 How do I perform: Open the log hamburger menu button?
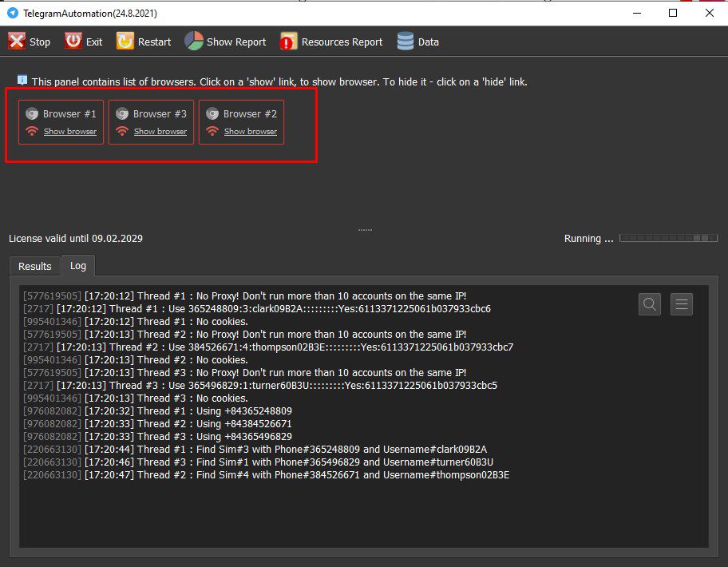point(682,304)
